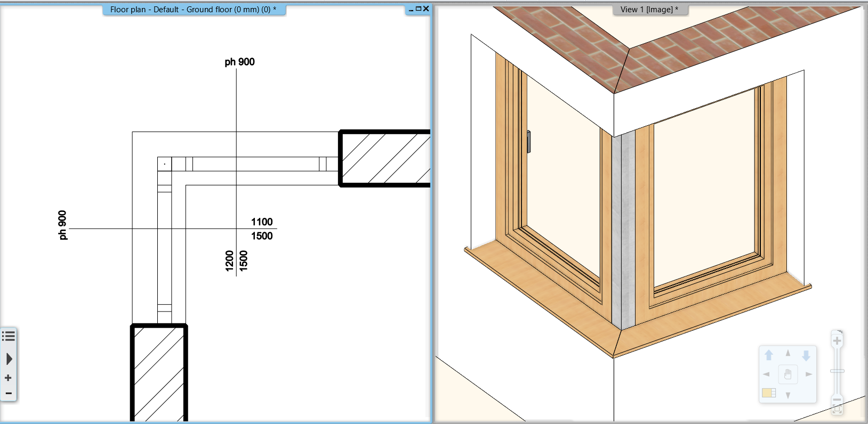Click the minus icon in the left mini toolbar
Viewport: 868px width, 424px height.
9,394
